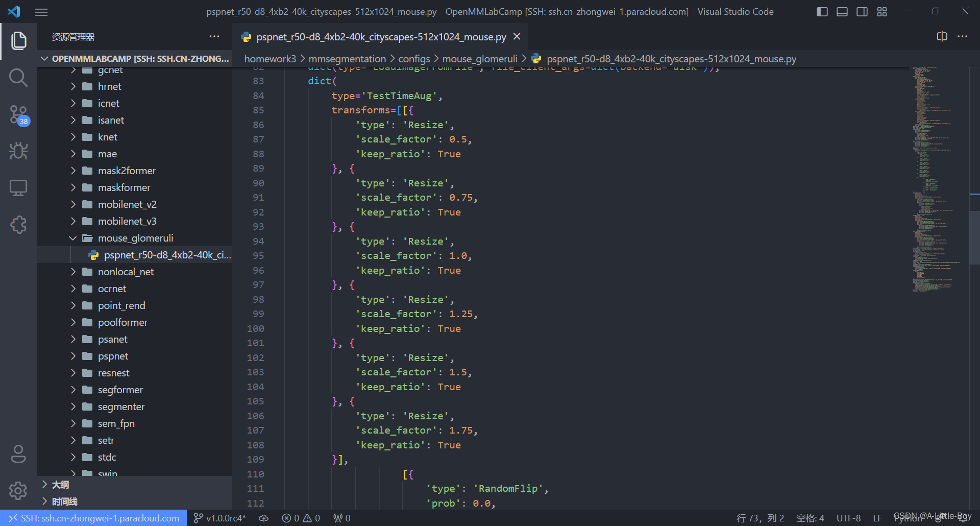Open the Remote Explorer view

pyautogui.click(x=18, y=188)
